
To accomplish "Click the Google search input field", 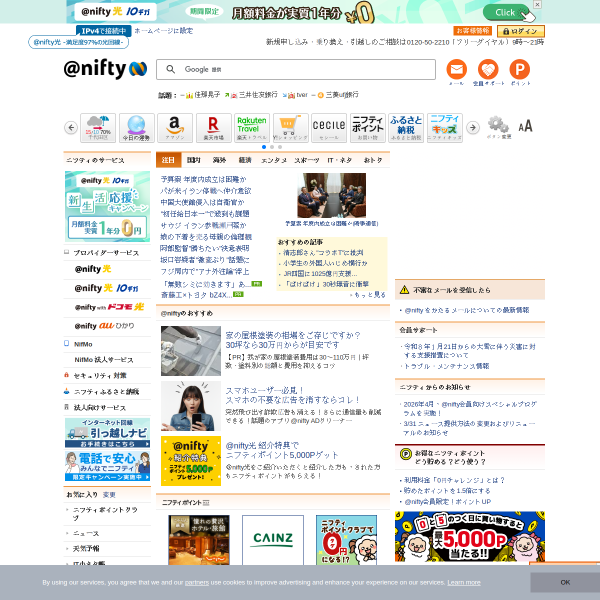I will pyautogui.click(x=295, y=69).
